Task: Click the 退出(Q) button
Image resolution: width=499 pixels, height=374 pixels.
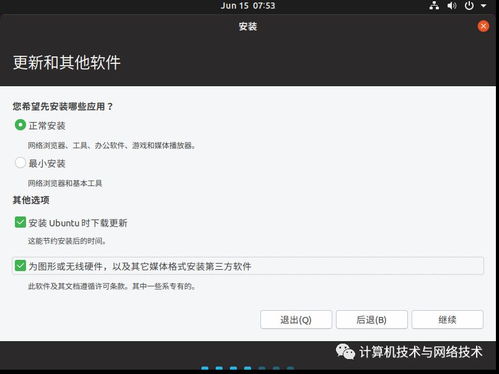Action: click(x=296, y=320)
